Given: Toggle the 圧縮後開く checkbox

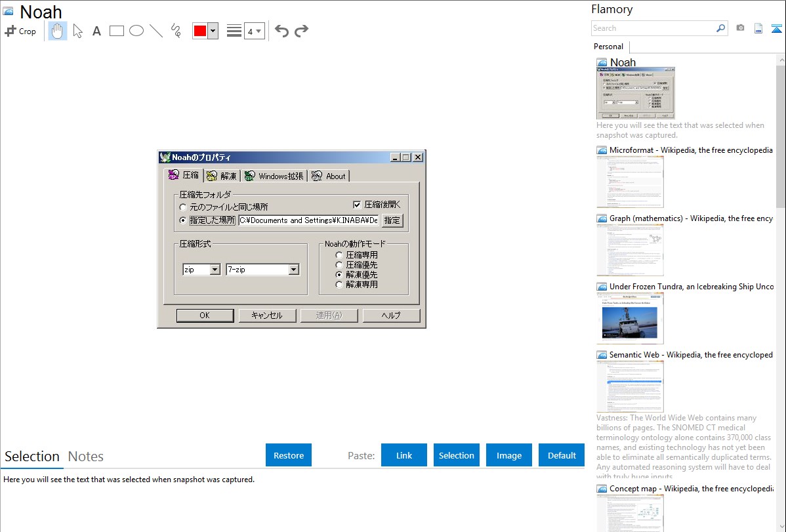Looking at the screenshot, I should tap(357, 205).
